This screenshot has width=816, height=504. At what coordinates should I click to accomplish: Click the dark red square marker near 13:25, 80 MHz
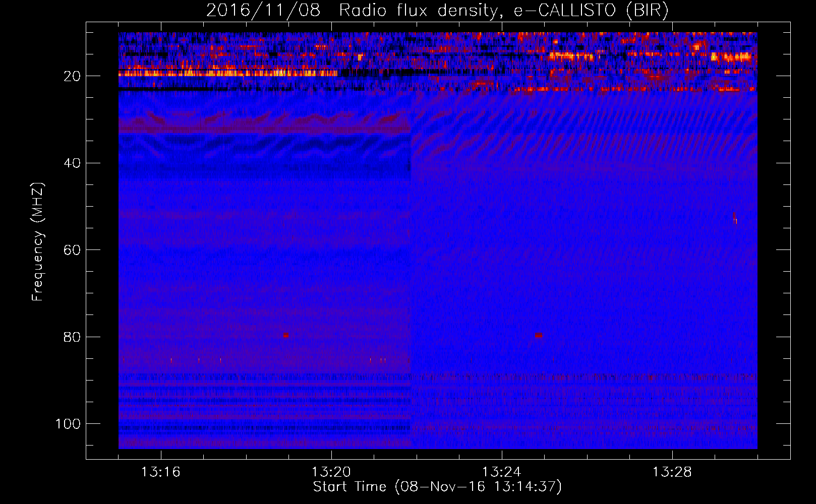click(539, 335)
